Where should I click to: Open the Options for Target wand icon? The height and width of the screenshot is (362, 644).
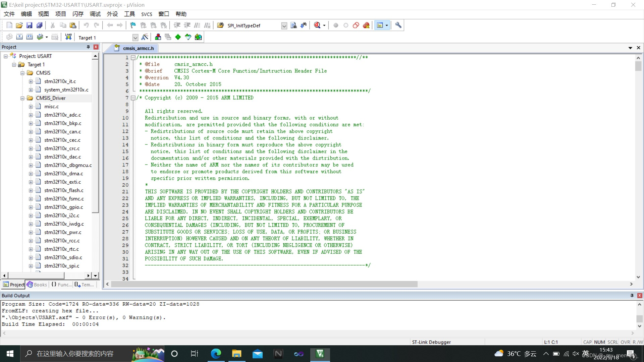tap(145, 37)
